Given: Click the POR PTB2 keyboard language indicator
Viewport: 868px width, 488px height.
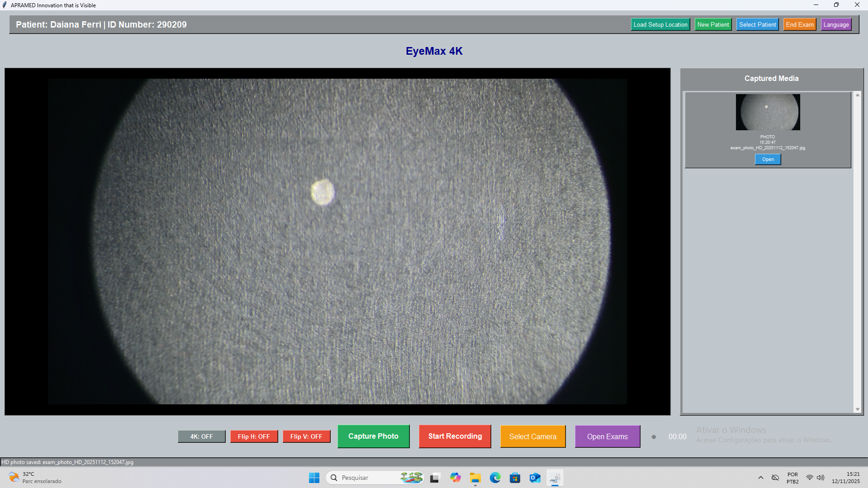Looking at the screenshot, I should tap(792, 478).
